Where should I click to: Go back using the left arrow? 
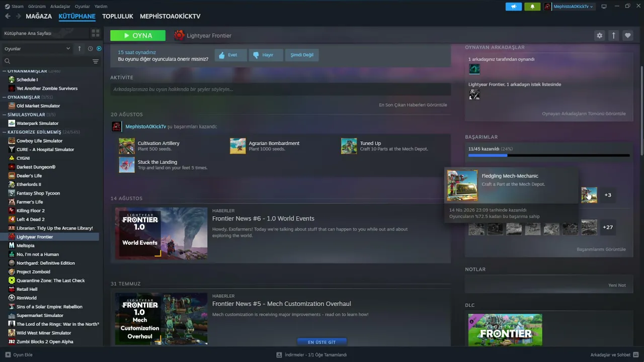[8, 16]
